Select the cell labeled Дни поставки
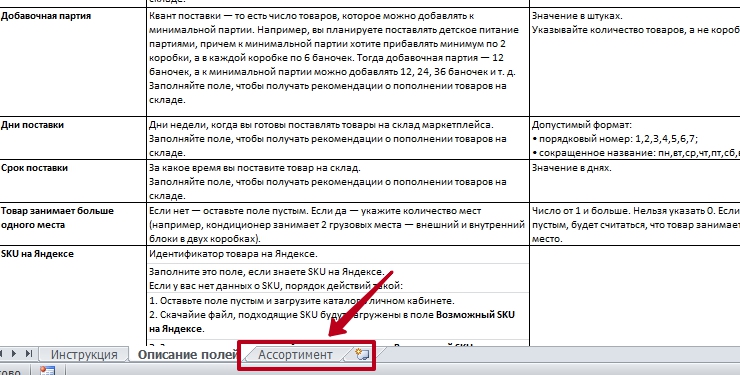This screenshot has width=740, height=375. pyautogui.click(x=73, y=138)
